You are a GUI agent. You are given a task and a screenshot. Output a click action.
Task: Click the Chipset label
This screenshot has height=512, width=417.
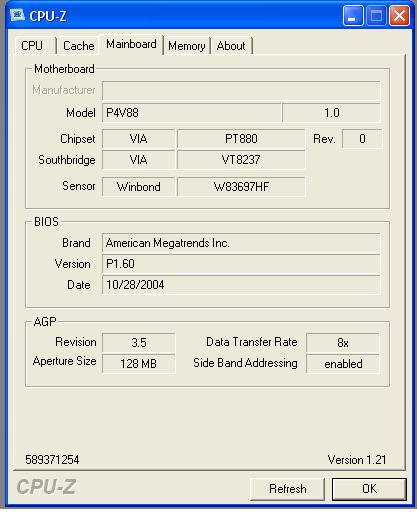(78, 139)
